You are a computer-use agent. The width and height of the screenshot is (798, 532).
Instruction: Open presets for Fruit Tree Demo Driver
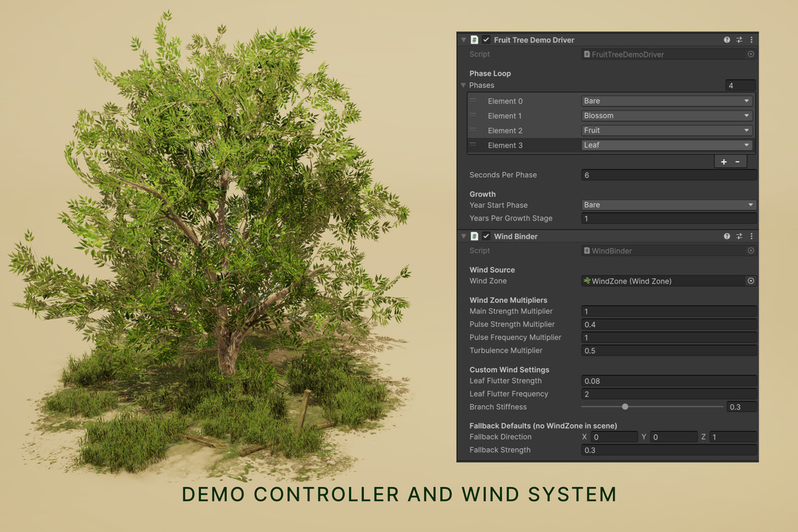coord(739,40)
